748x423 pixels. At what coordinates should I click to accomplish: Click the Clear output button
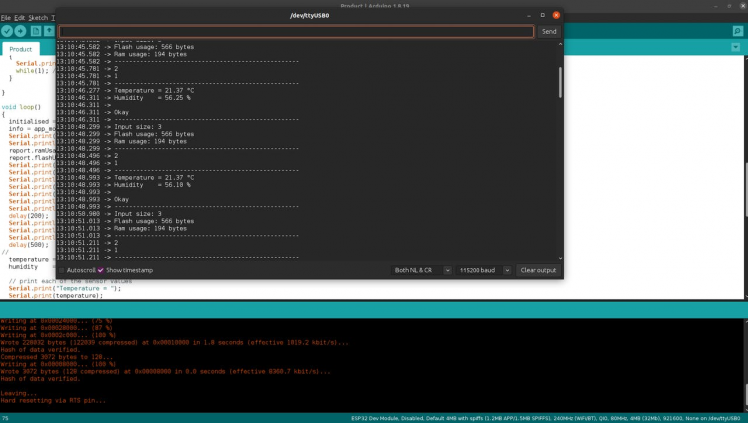538,270
